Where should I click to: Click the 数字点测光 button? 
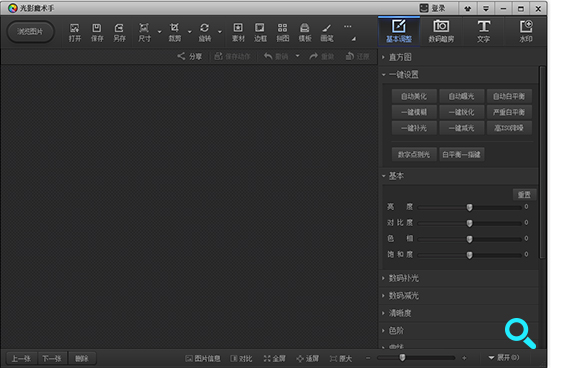[414, 154]
